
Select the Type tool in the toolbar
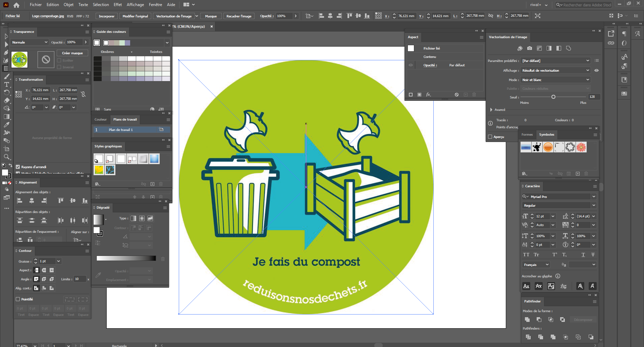point(6,84)
